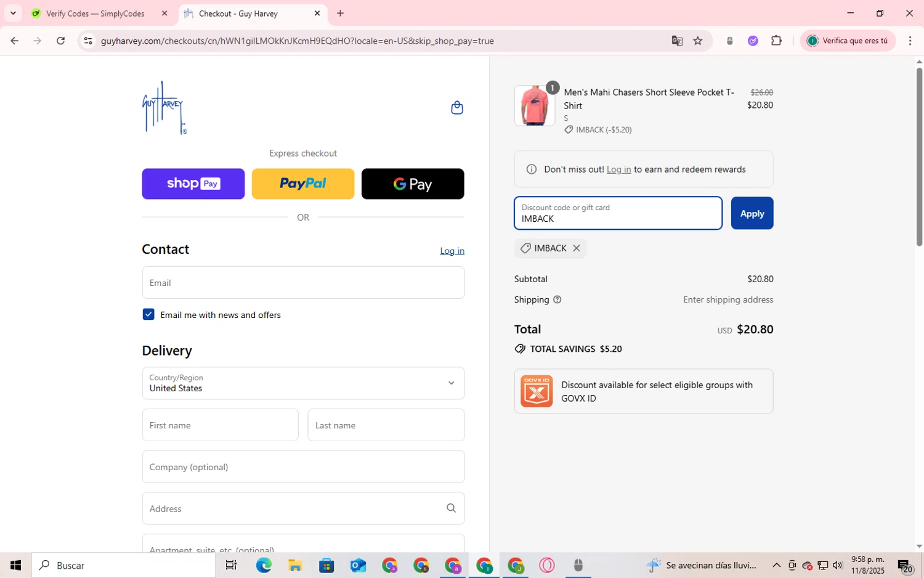Open the Windows Start menu
The height and width of the screenshot is (578, 924).
coord(15,565)
